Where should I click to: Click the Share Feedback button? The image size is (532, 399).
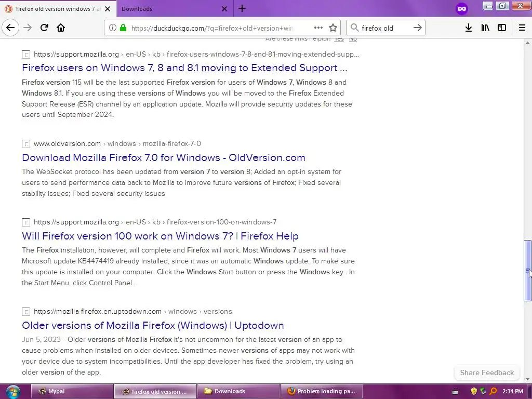click(x=487, y=373)
